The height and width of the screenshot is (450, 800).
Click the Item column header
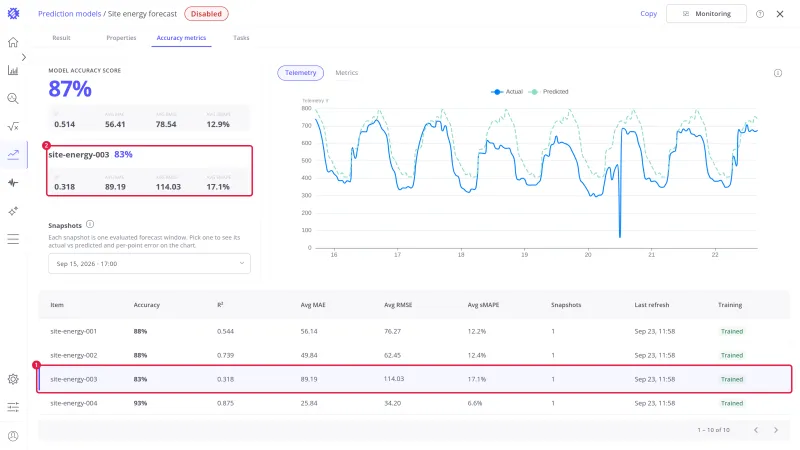point(57,305)
